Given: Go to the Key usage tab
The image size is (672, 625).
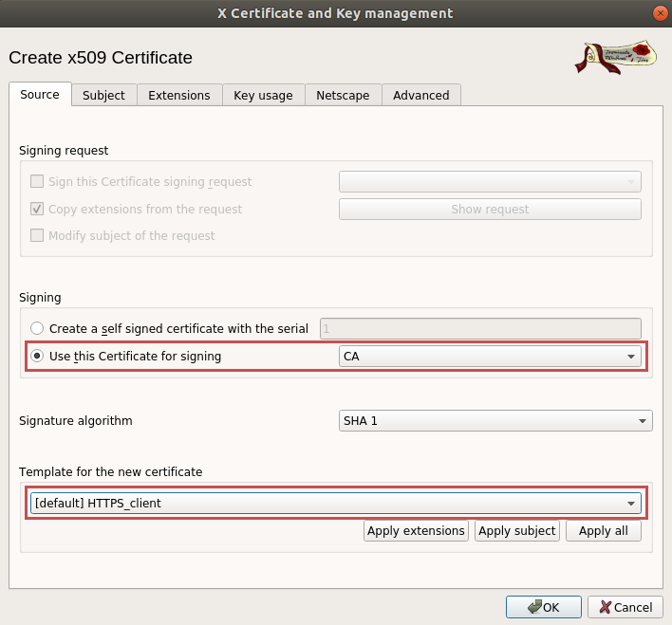Looking at the screenshot, I should coord(264,95).
